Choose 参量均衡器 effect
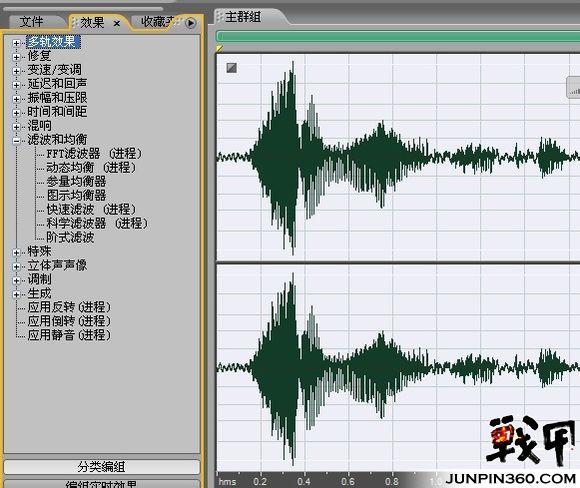Viewport: 580px width, 488px height. [x=76, y=181]
